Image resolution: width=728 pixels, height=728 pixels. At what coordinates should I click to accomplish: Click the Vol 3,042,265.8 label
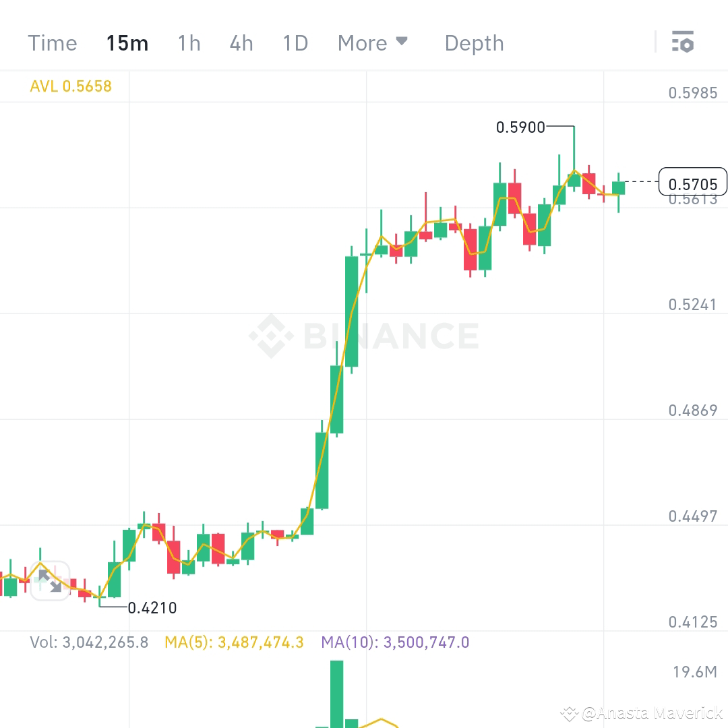click(x=90, y=642)
